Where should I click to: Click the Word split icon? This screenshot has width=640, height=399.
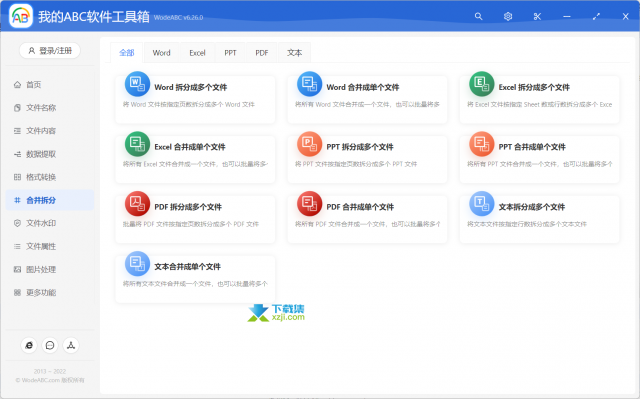coord(137,84)
